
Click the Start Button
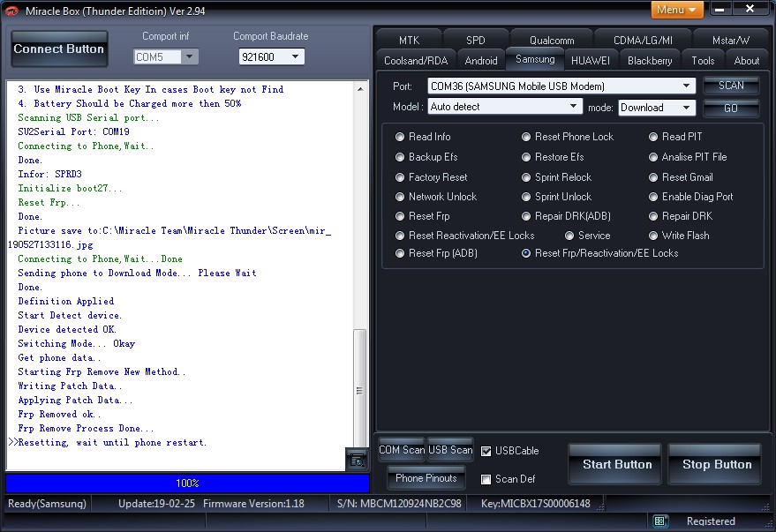click(x=616, y=464)
